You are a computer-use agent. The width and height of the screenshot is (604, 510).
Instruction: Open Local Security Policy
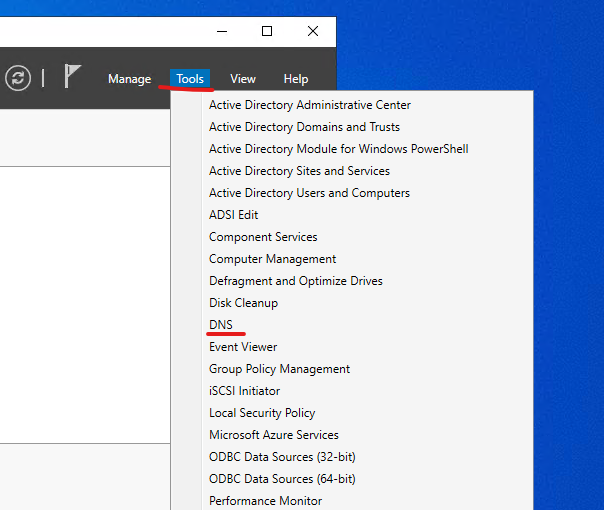262,413
